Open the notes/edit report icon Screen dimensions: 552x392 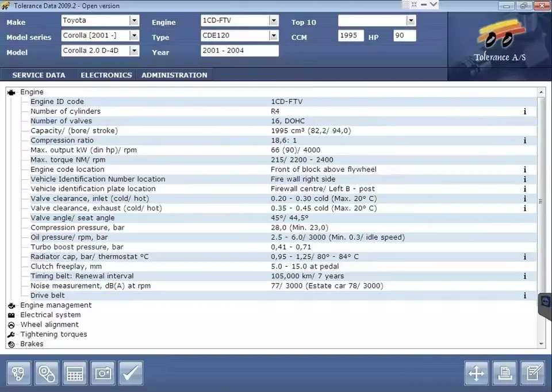532,373
